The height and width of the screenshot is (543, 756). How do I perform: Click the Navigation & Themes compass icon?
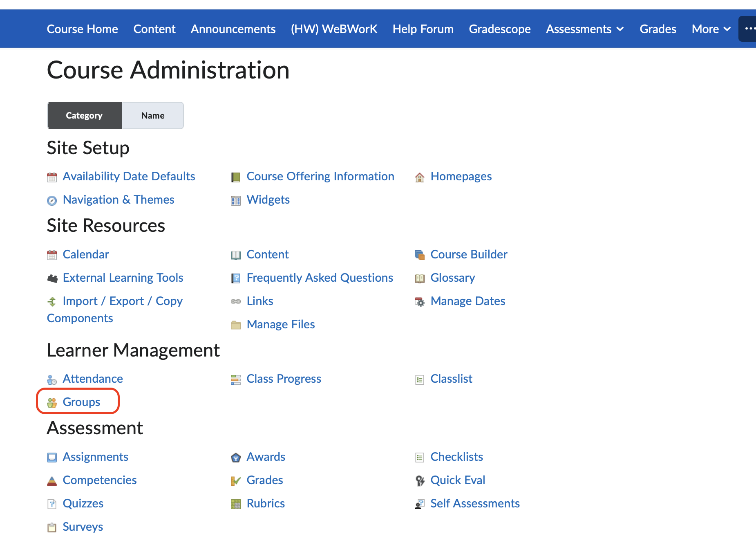click(x=52, y=200)
